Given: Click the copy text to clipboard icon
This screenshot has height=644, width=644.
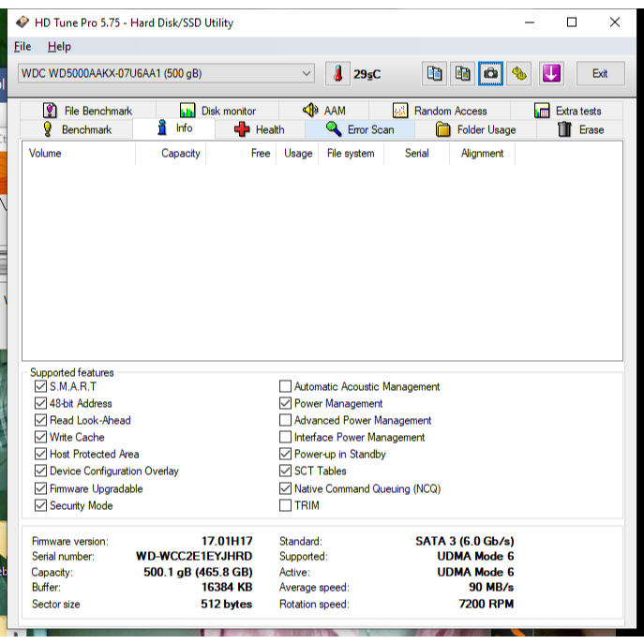Looking at the screenshot, I should (x=433, y=73).
